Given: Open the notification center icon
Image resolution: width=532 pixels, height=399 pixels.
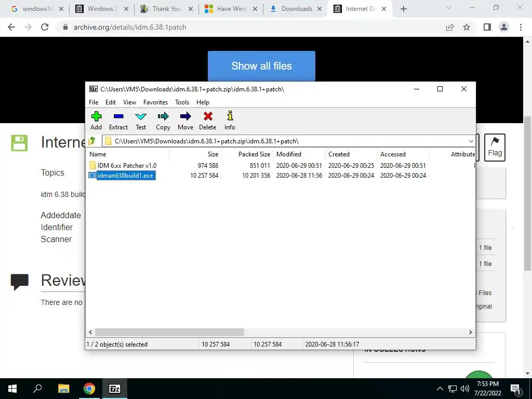Looking at the screenshot, I should pyautogui.click(x=515, y=389).
